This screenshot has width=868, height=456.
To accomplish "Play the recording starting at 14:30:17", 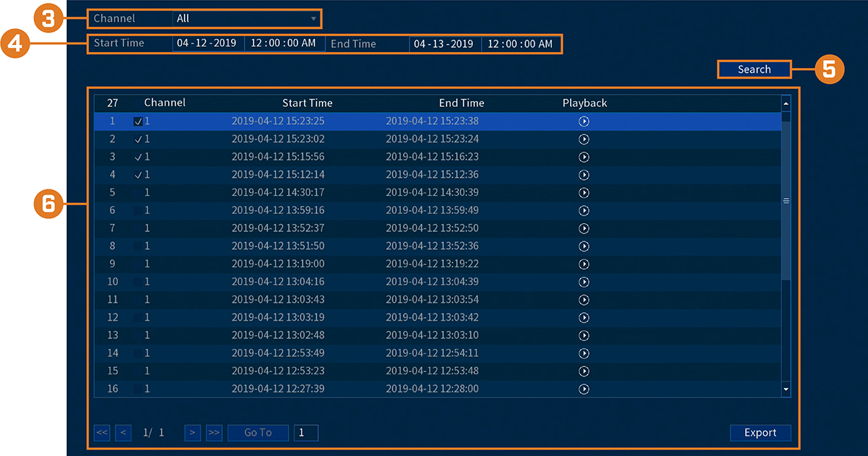I will [584, 193].
